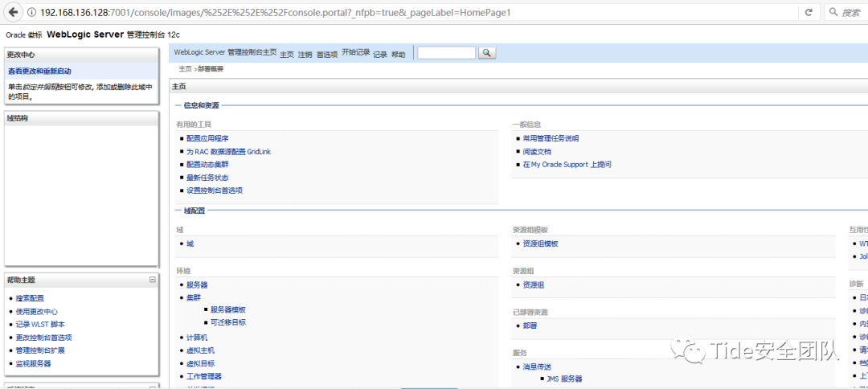Open the 虚拟目标 link
The image size is (868, 389).
(200, 363)
